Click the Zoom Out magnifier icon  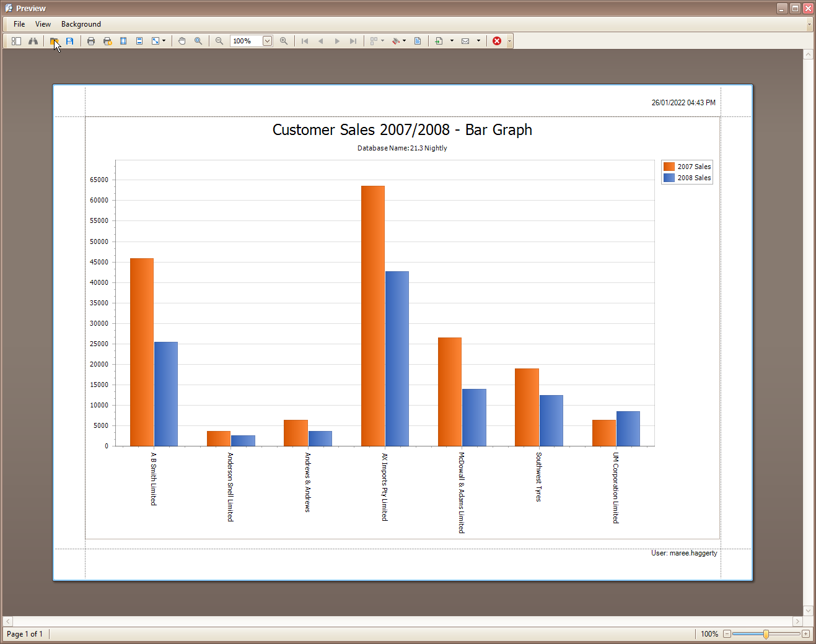coord(219,41)
